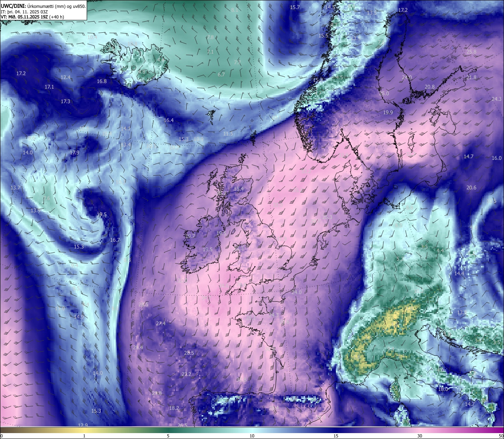
Task: Click the value 17.1 on the map
Action: pyautogui.click(x=49, y=87)
